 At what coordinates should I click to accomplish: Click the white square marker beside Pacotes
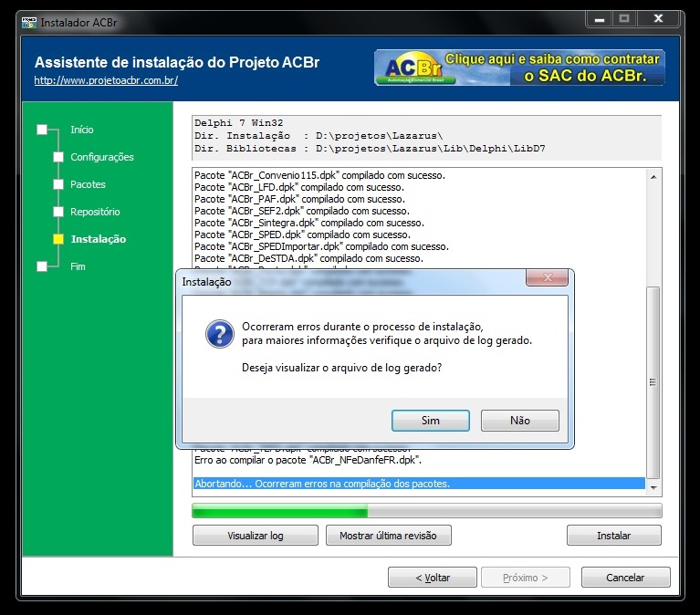point(58,184)
